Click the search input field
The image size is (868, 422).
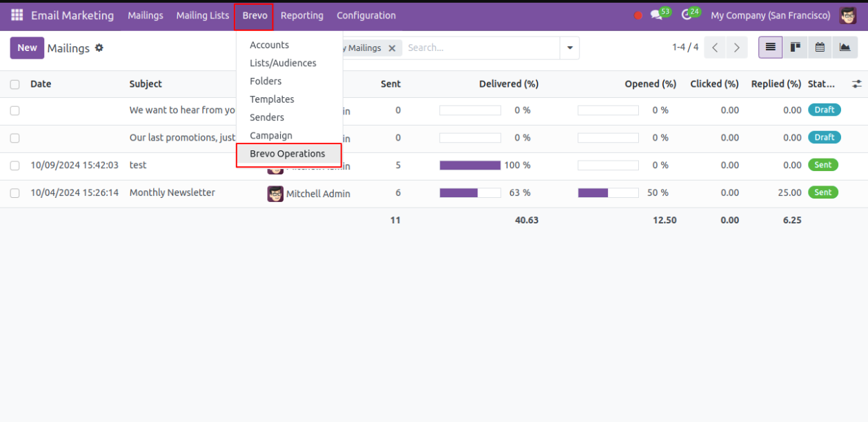click(x=480, y=48)
